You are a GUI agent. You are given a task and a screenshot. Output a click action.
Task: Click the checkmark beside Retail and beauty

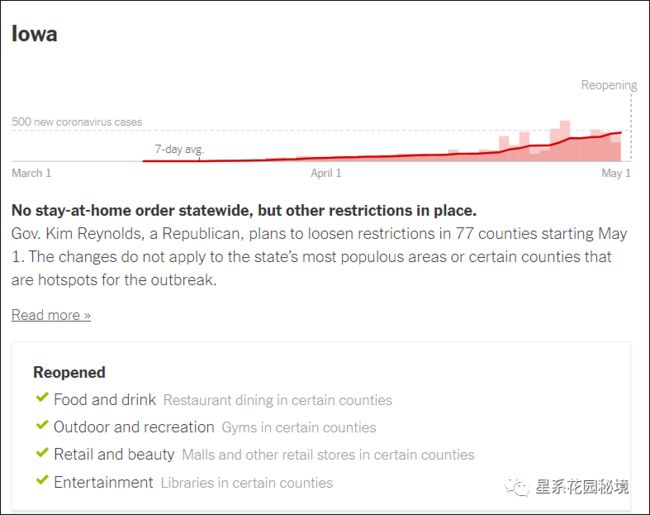(42, 452)
